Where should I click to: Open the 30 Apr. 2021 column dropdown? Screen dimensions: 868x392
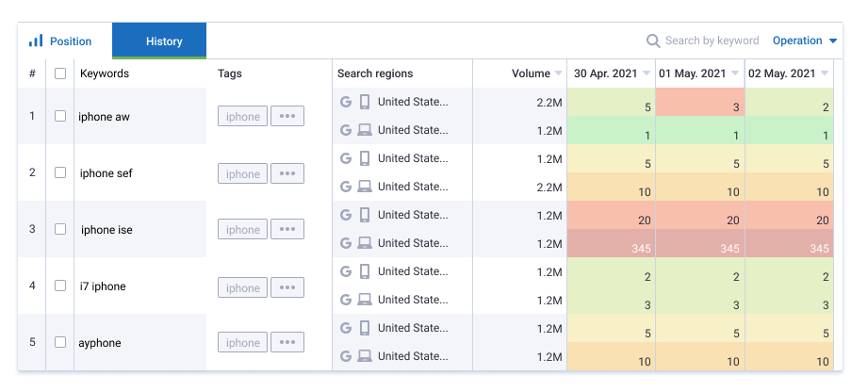click(x=647, y=73)
